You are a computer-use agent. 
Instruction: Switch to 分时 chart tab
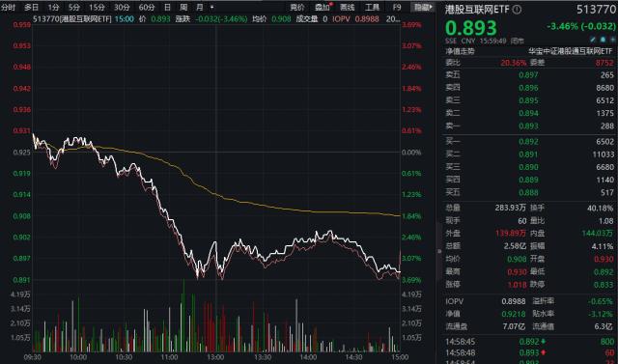click(9, 7)
